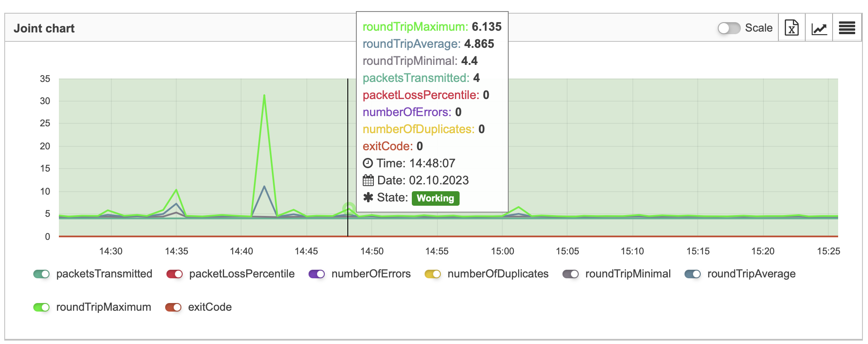Toggle roundTripAverage series visibility

[x=693, y=274]
